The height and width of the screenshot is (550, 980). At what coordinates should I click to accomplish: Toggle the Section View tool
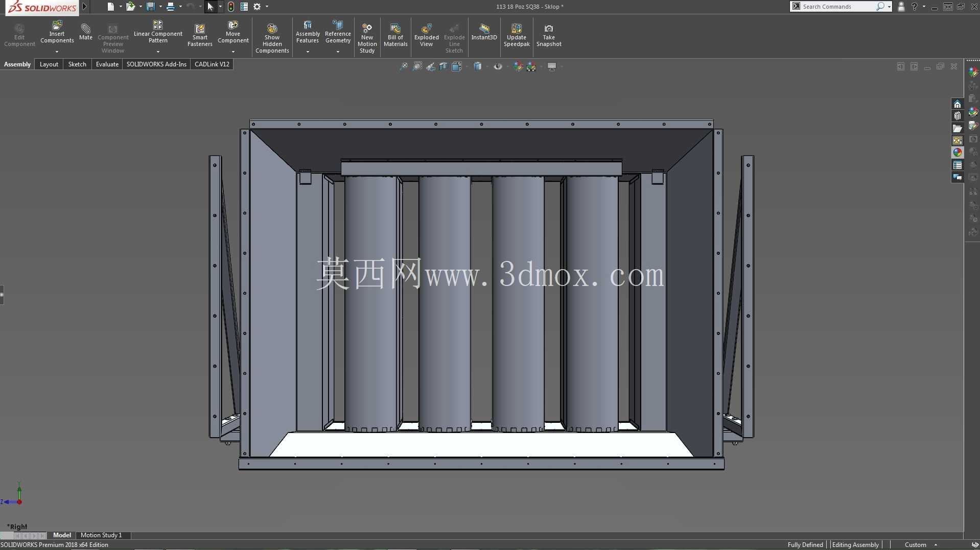click(x=443, y=66)
